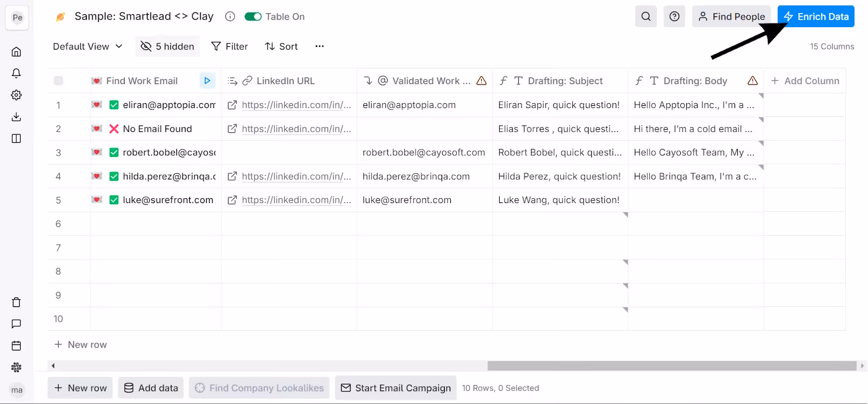Click '15 Columns' label
The height and width of the screenshot is (404, 868).
(x=832, y=46)
